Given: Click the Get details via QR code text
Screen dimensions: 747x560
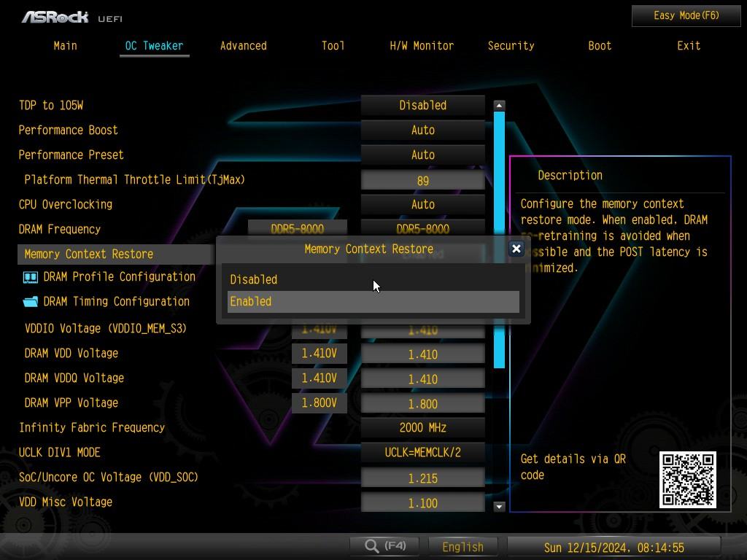Looking at the screenshot, I should point(573,467).
